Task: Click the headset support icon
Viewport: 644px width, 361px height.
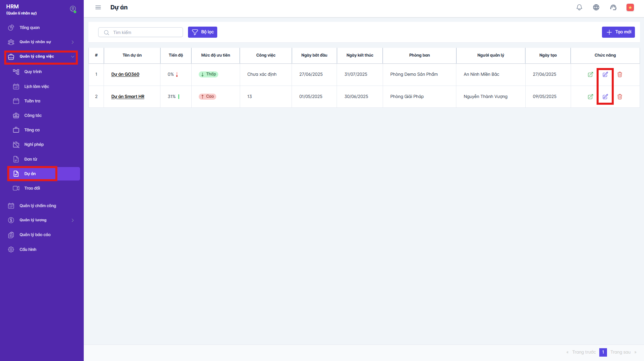Action: (x=613, y=7)
